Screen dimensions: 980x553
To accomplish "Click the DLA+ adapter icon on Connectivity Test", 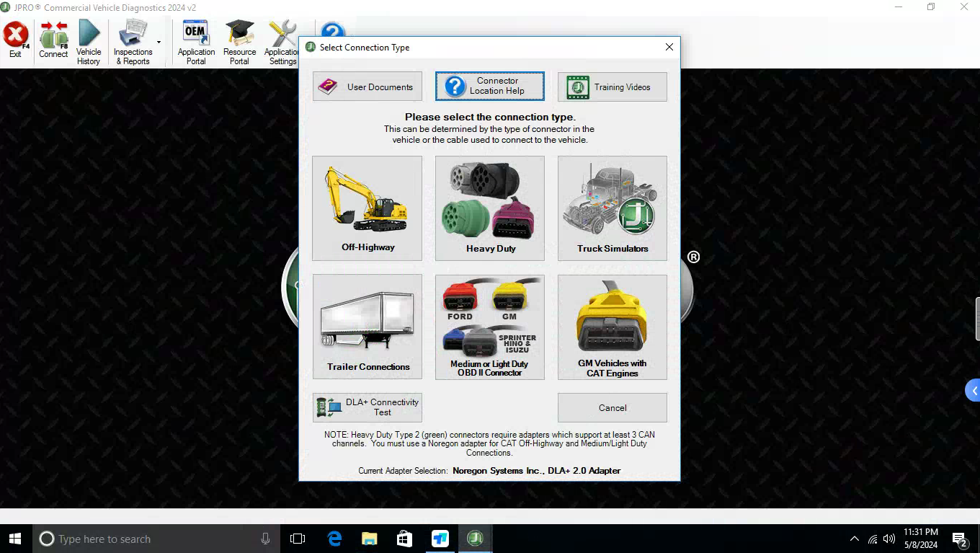I will pyautogui.click(x=329, y=407).
